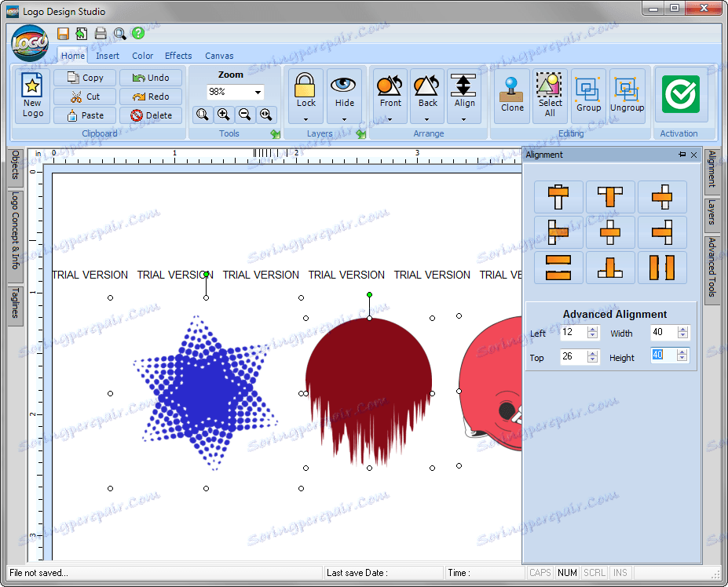Click the two vertical orange bars icon
Viewport: 728px width, 587px height.
[662, 268]
